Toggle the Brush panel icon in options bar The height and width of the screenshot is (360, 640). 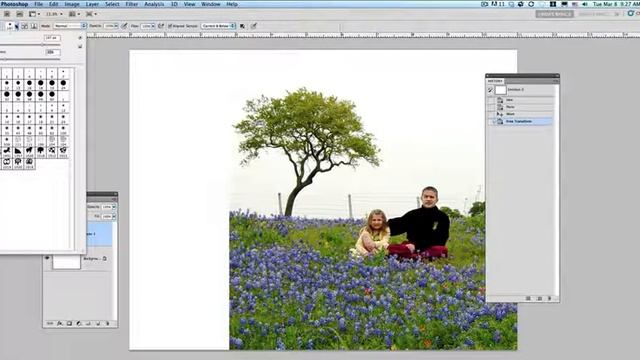[24, 26]
